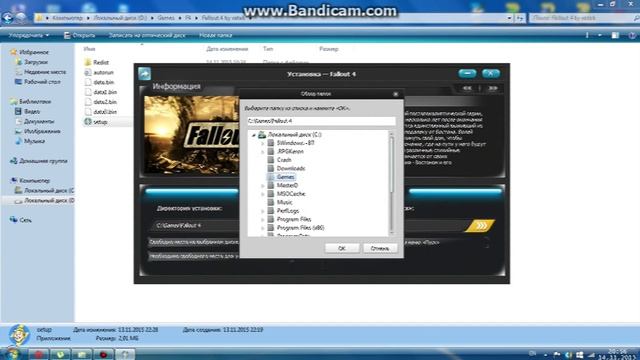
Task: Sort by the Имя column header
Action: [89, 49]
